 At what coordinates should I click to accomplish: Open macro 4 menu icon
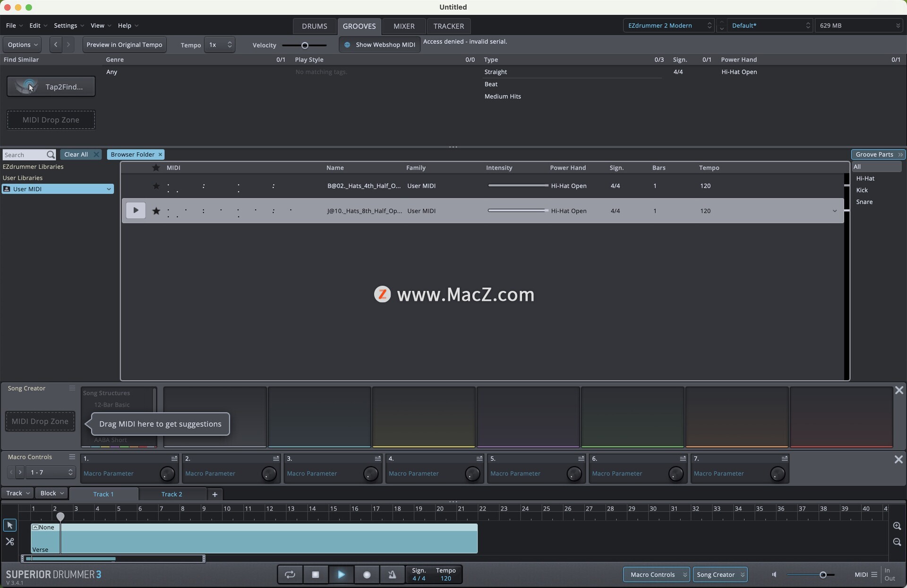tap(479, 459)
